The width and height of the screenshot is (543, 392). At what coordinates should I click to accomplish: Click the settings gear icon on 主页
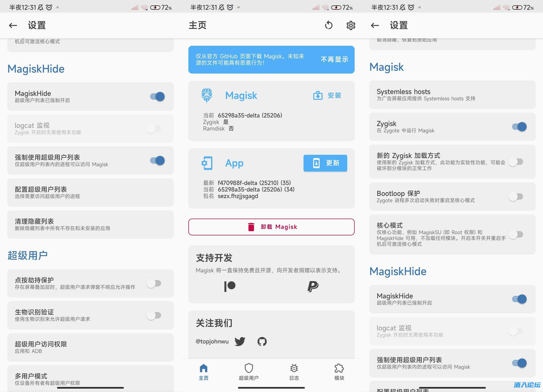click(351, 25)
